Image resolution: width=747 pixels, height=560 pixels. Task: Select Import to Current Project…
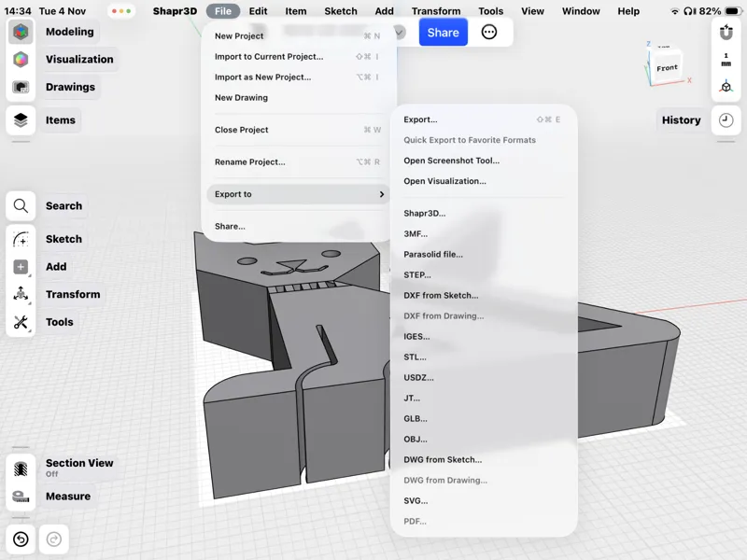click(x=298, y=57)
